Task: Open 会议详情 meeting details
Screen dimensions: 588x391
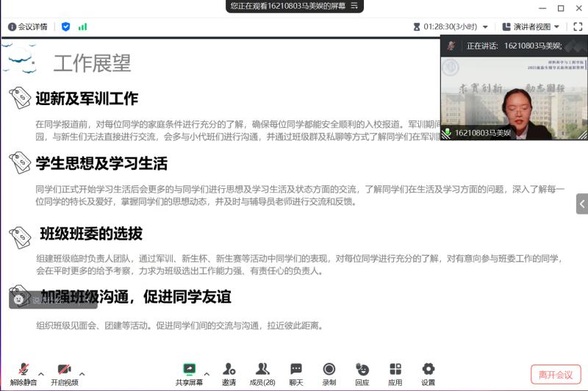Action: click(x=28, y=26)
